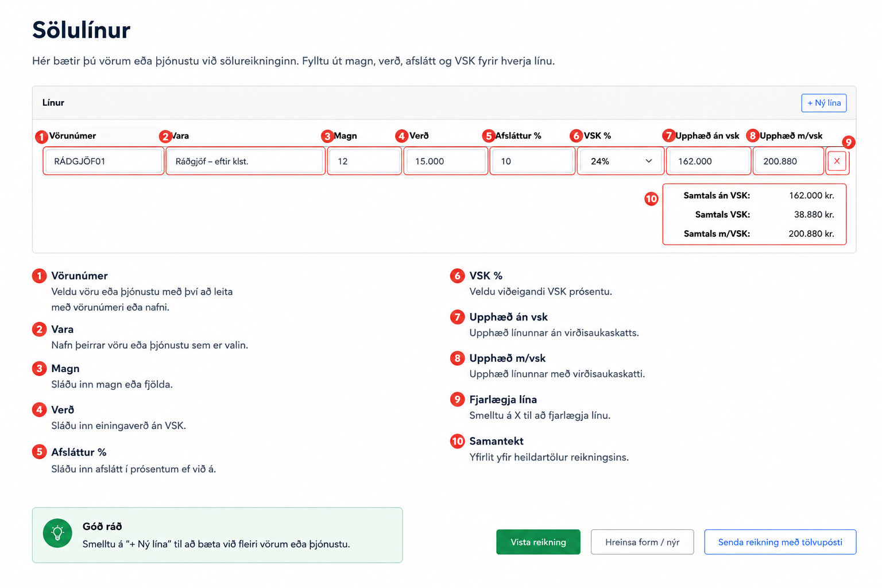The image size is (882, 588).
Task: Click legend badge 9 beside Fjarlægja lína
Action: pyautogui.click(x=457, y=399)
